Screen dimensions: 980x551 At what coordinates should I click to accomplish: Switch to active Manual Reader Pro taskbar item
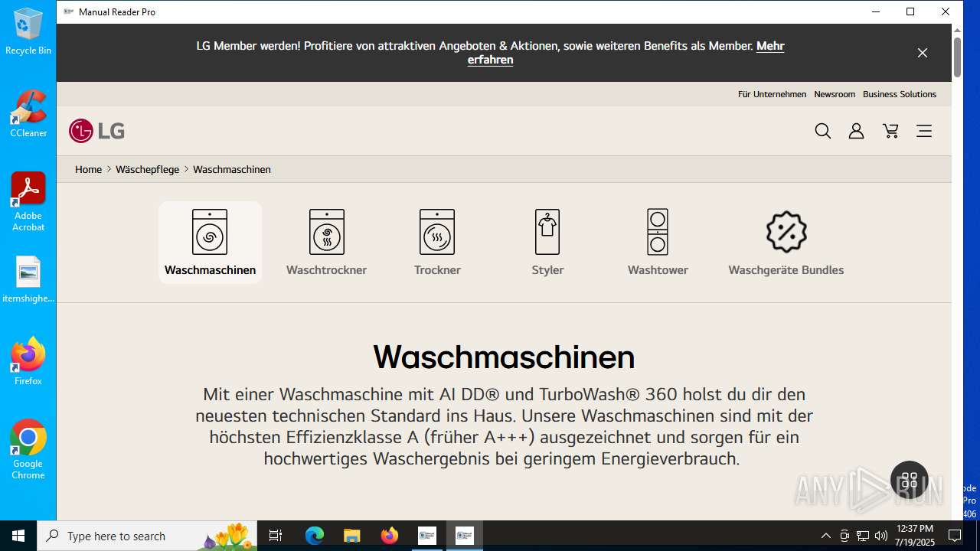click(464, 536)
